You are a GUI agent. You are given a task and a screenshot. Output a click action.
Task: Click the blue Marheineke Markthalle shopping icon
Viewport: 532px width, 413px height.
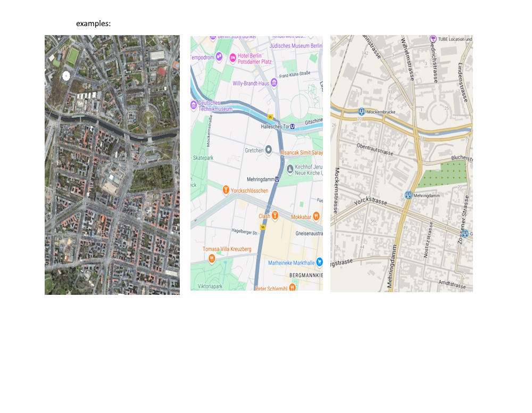tap(319, 262)
